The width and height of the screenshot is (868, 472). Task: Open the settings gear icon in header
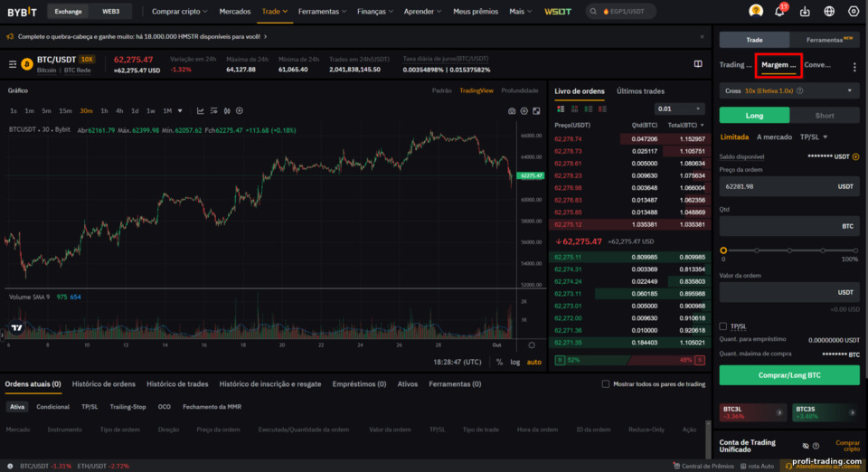(x=853, y=12)
